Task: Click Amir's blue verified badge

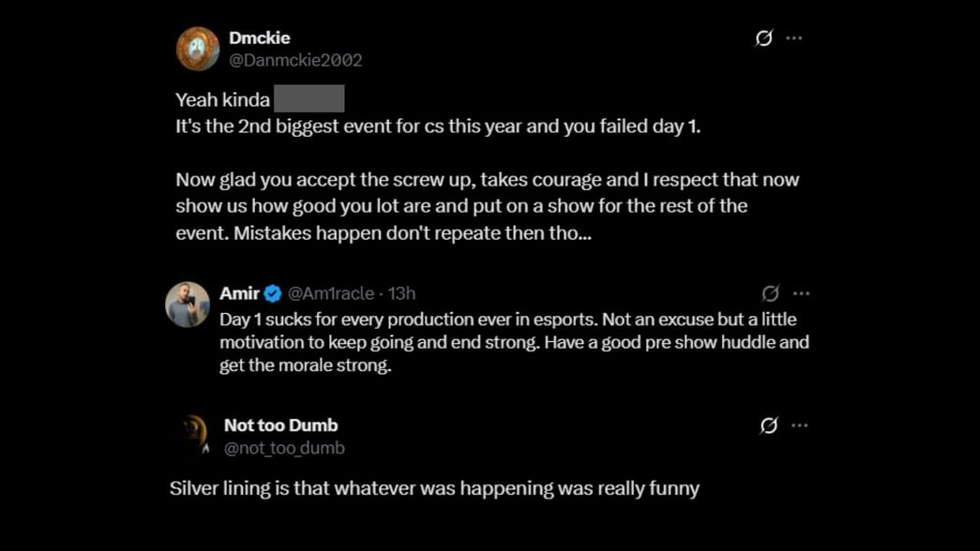Action: click(271, 292)
